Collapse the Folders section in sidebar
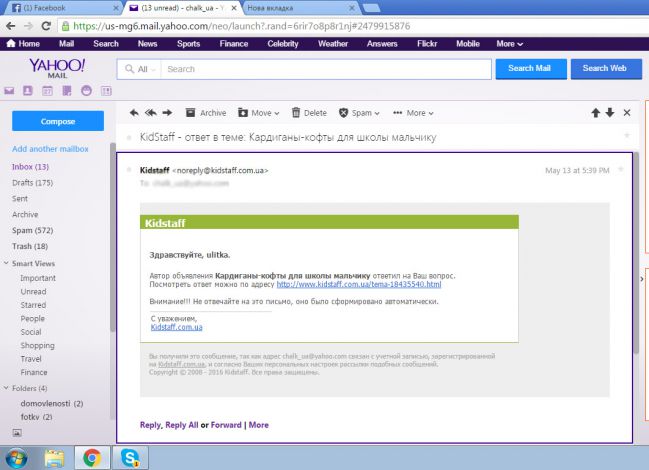The image size is (649, 470). (x=6, y=387)
